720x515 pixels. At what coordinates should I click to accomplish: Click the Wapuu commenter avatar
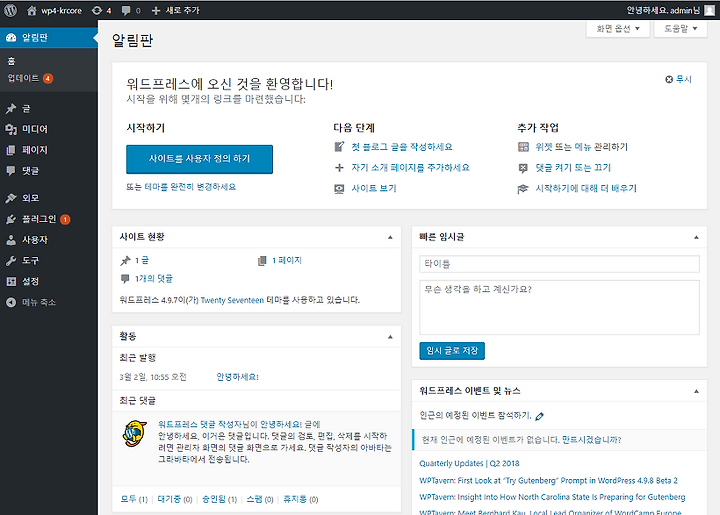click(x=134, y=433)
